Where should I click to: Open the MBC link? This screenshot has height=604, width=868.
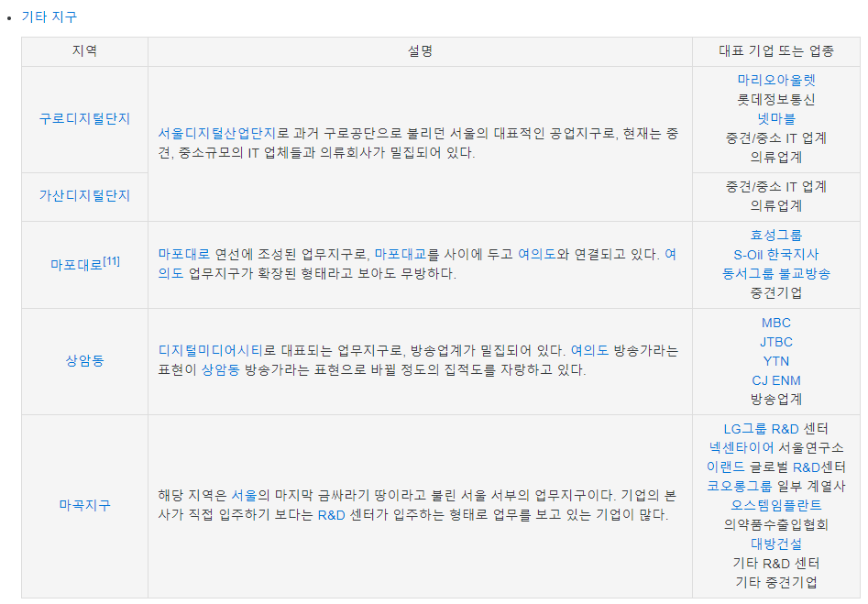[776, 323]
